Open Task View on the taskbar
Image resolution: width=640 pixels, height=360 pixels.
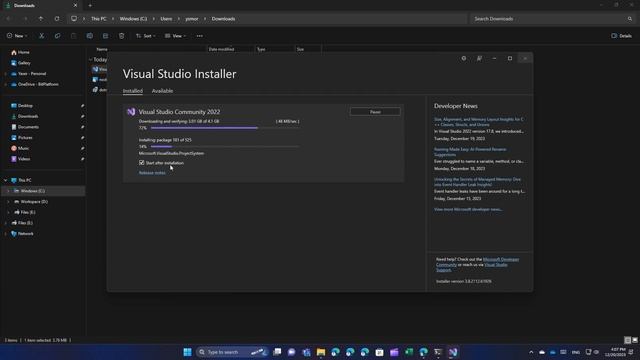[277, 352]
